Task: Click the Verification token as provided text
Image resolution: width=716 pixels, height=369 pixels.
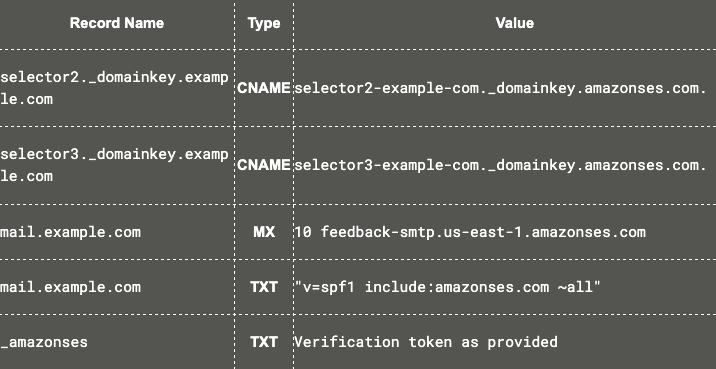Action: pyautogui.click(x=426, y=342)
